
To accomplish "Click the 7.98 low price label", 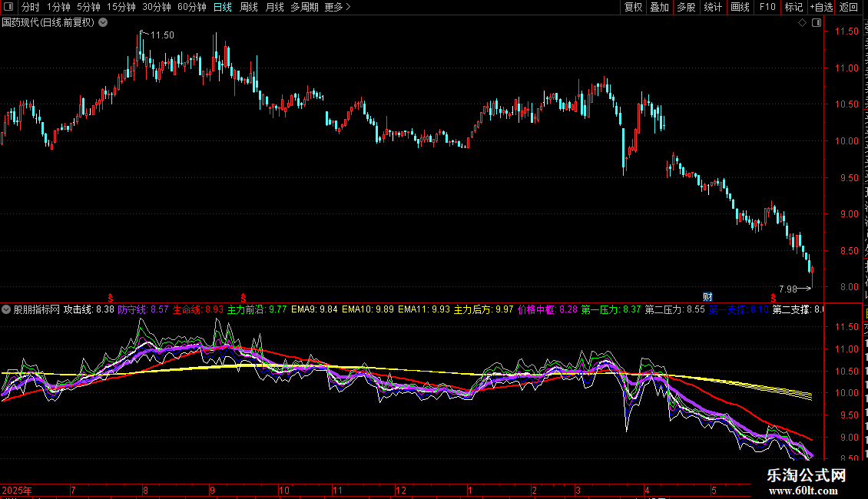I will click(788, 289).
